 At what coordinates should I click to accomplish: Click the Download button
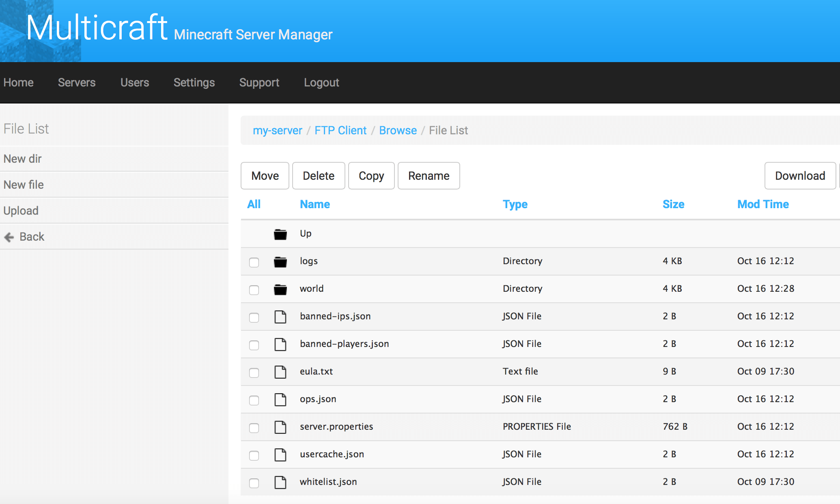tap(800, 176)
